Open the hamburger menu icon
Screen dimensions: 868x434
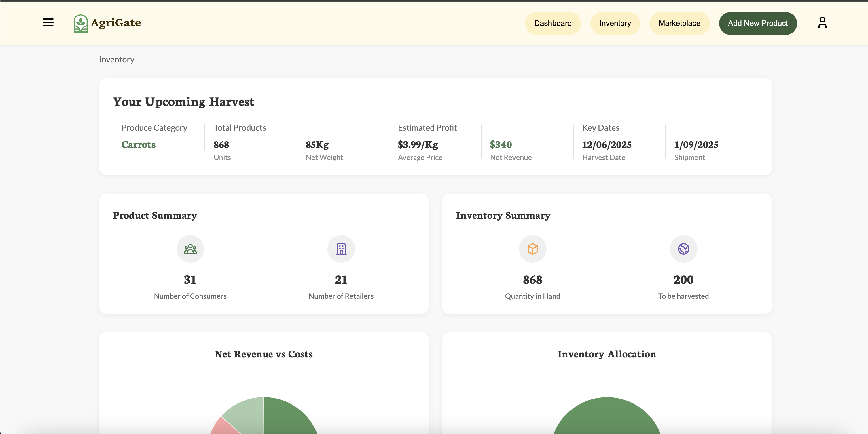(48, 22)
